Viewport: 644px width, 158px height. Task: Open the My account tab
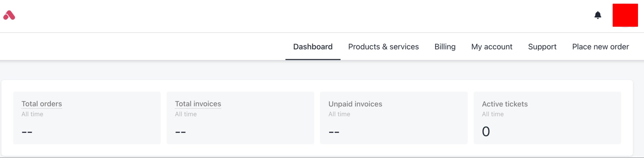click(492, 47)
